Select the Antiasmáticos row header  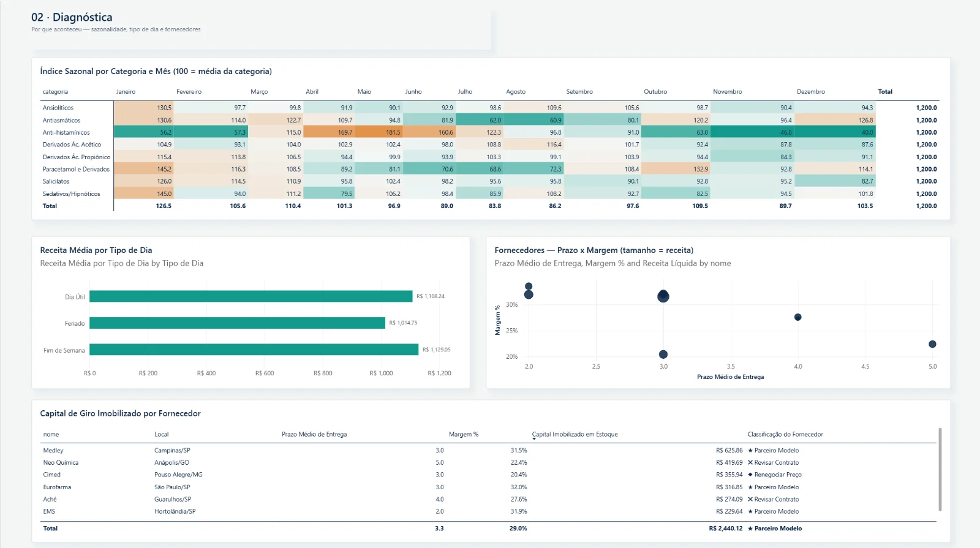(x=61, y=121)
